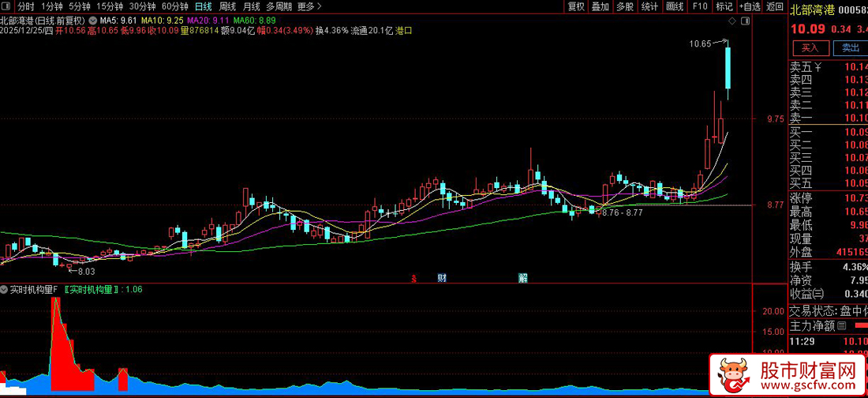Click the 8.03 low price annotation
Screen dimensions: 868x398
(86, 271)
